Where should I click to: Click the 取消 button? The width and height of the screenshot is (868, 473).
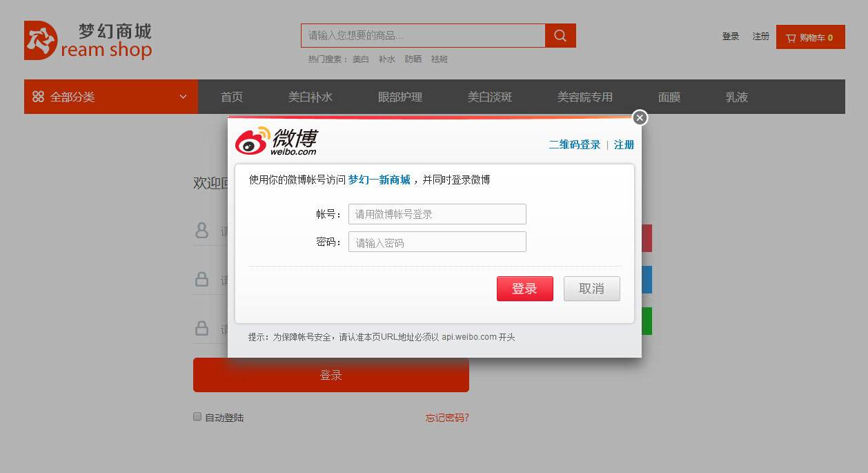click(x=592, y=289)
